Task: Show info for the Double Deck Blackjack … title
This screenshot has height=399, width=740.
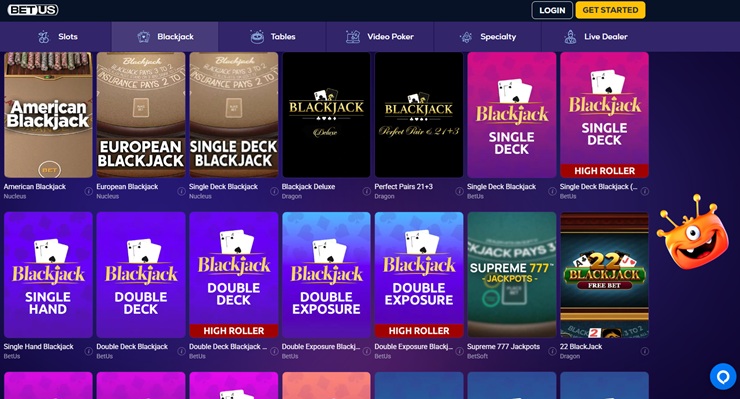Action: pyautogui.click(x=274, y=351)
